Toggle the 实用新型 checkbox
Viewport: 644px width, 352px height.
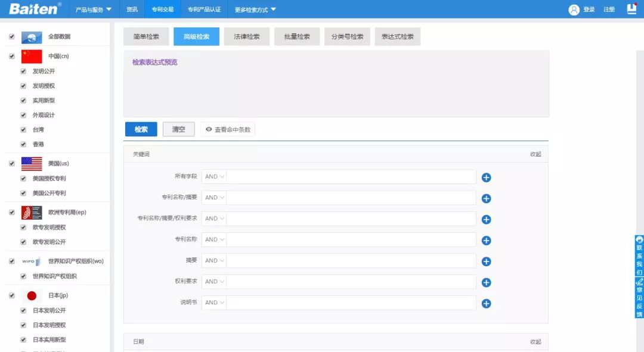pyautogui.click(x=23, y=101)
